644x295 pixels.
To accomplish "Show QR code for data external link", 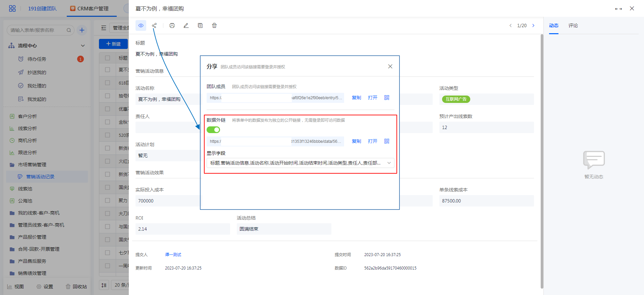I will 387,141.
